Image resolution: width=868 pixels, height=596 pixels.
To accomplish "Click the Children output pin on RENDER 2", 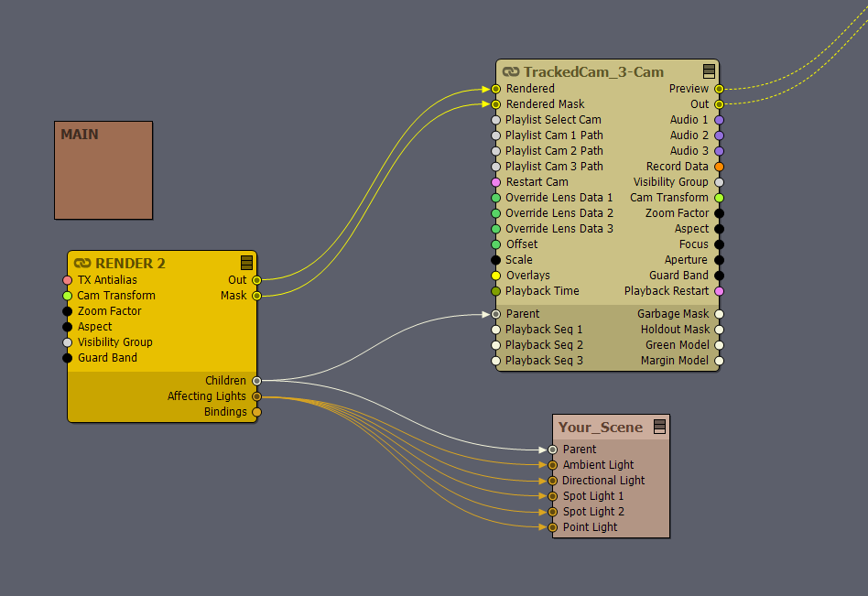I will click(256, 381).
